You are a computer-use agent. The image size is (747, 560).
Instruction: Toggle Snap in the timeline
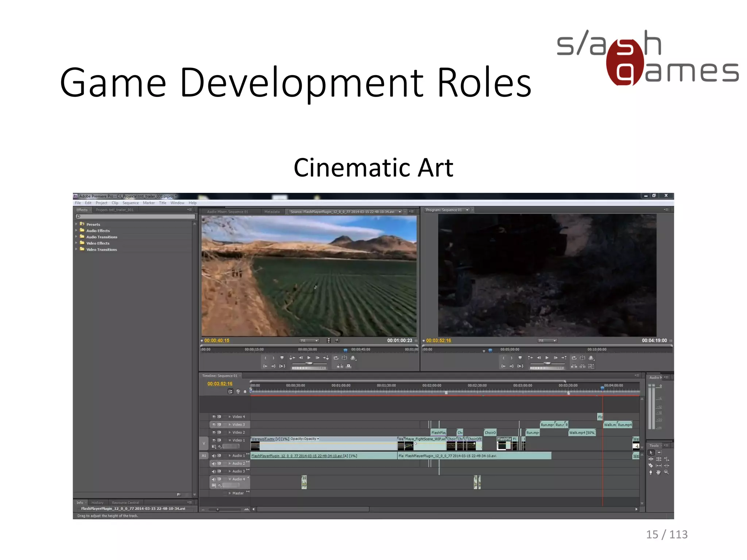(230, 392)
